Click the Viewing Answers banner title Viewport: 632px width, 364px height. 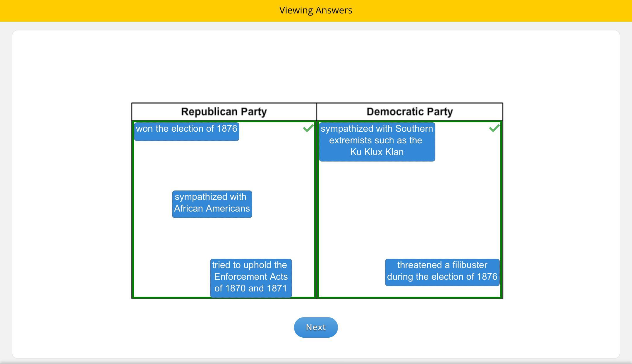pos(316,10)
